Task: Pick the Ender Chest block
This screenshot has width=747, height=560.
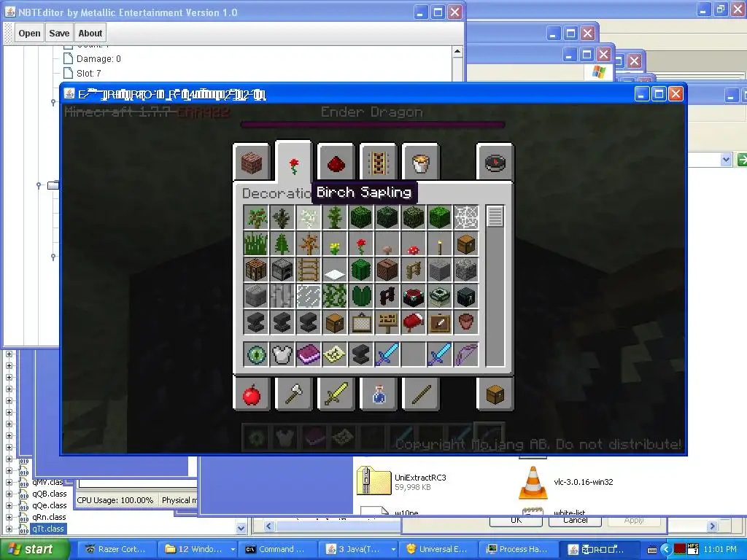Action: [466, 296]
